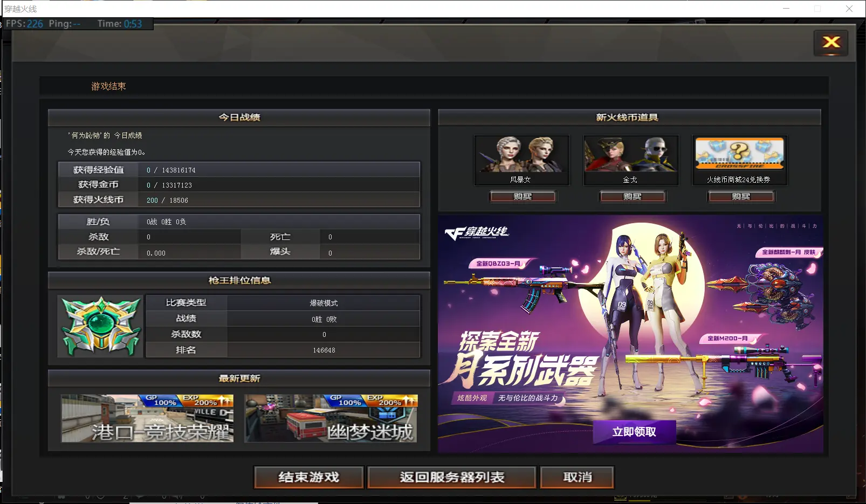Click the 穿越火线 logo on the banner
Image resolution: width=866 pixels, height=504 pixels.
pyautogui.click(x=477, y=232)
